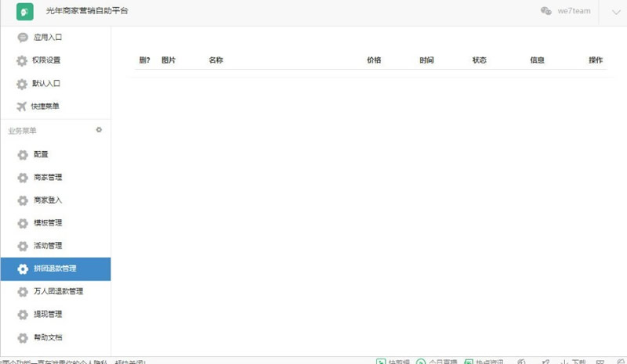Image resolution: width=627 pixels, height=364 pixels.
Task: Click the gear icon next to 配置
Action: (22, 155)
